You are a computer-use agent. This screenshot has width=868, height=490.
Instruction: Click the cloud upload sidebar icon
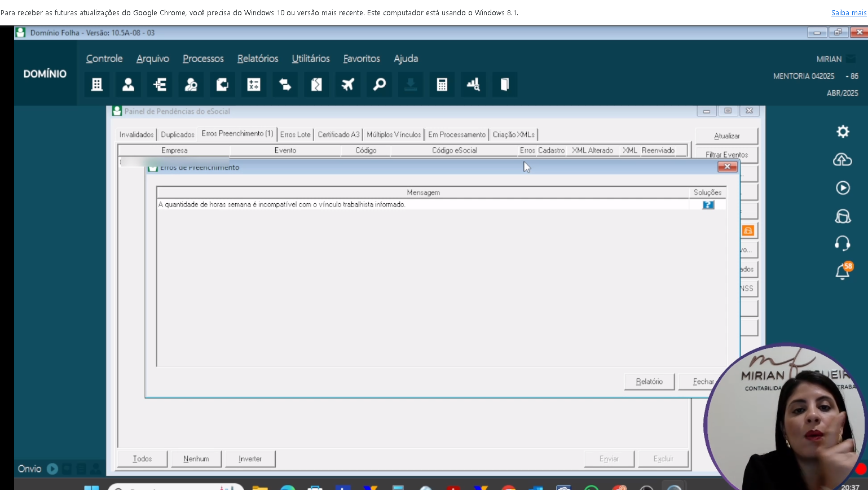(x=843, y=160)
